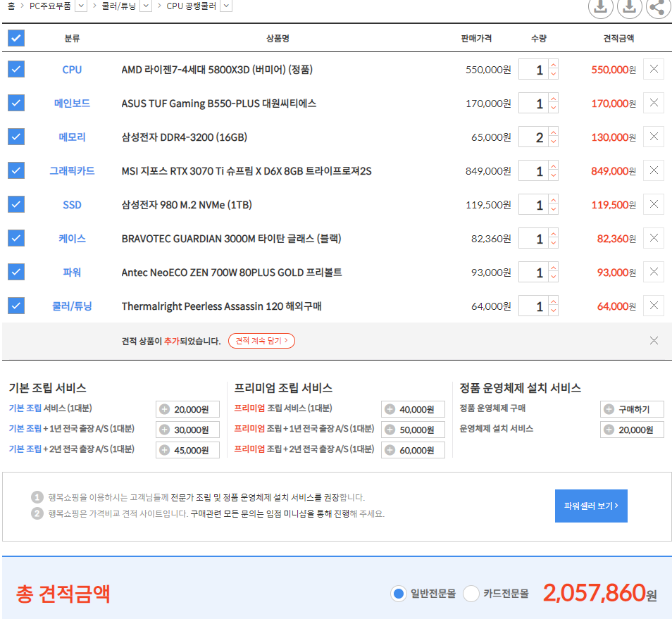
Task: Click the 파워셀러 보기 button
Action: [x=591, y=506]
